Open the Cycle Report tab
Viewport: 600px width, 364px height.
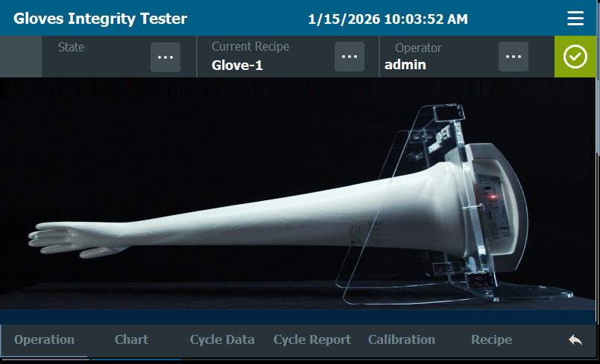pyautogui.click(x=312, y=339)
